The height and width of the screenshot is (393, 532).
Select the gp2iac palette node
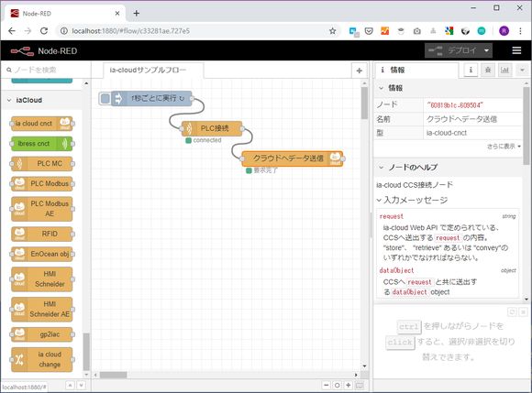[42, 334]
